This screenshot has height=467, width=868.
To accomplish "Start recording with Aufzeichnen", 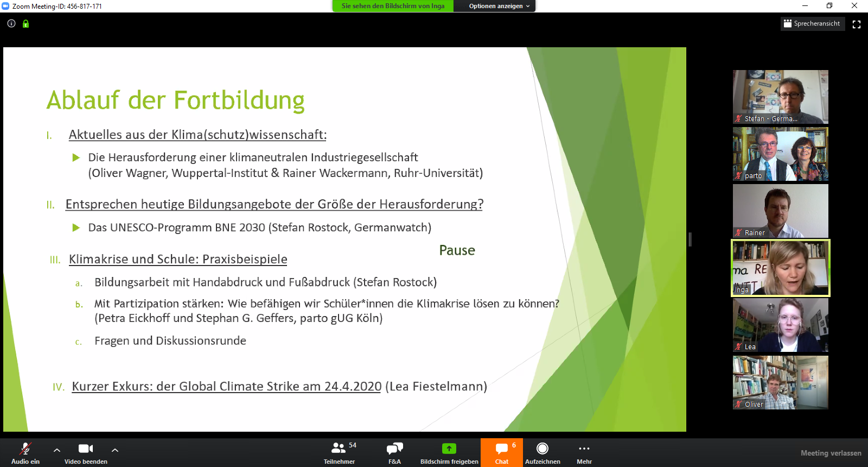I will (542, 453).
